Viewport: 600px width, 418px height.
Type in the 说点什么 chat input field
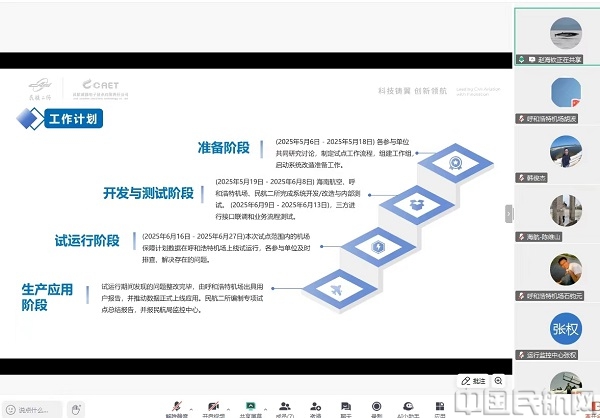point(30,409)
